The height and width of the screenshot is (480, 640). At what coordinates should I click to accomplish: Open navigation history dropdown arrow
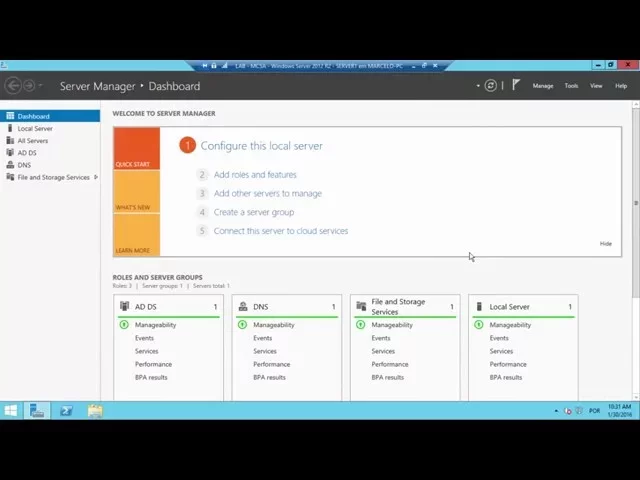[x=40, y=86]
